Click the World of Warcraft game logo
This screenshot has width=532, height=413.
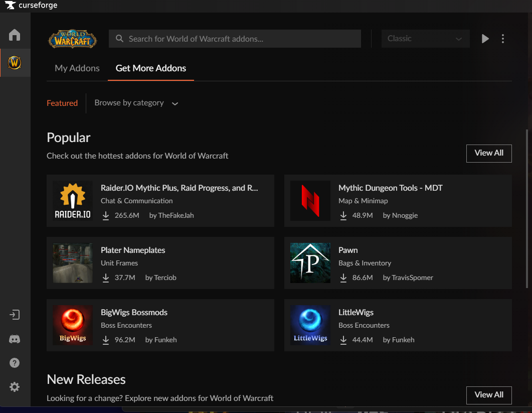click(x=73, y=39)
